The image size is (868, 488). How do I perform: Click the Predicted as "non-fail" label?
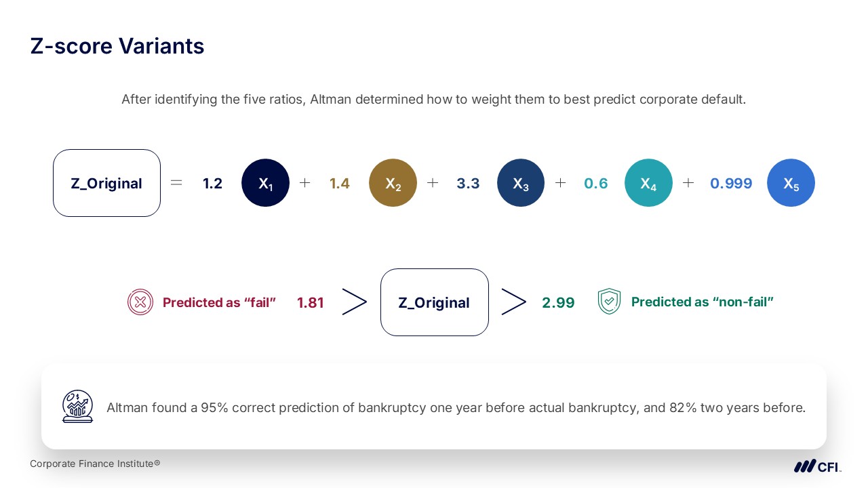[703, 302]
